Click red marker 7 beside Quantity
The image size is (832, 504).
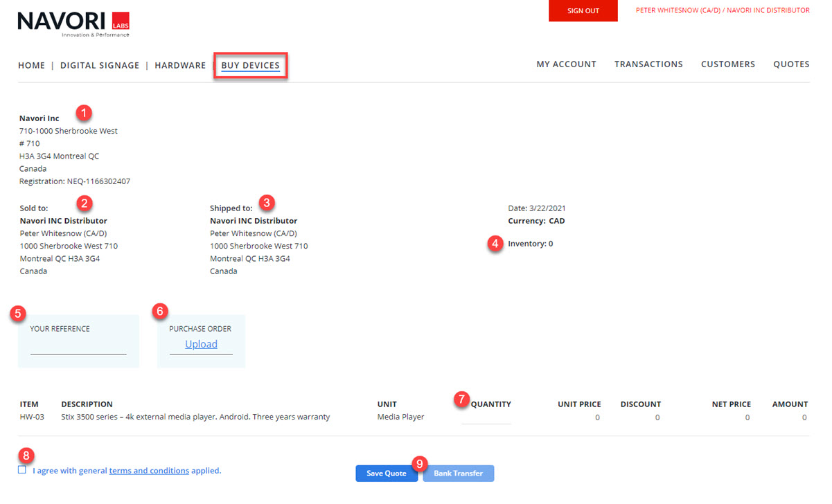click(461, 399)
